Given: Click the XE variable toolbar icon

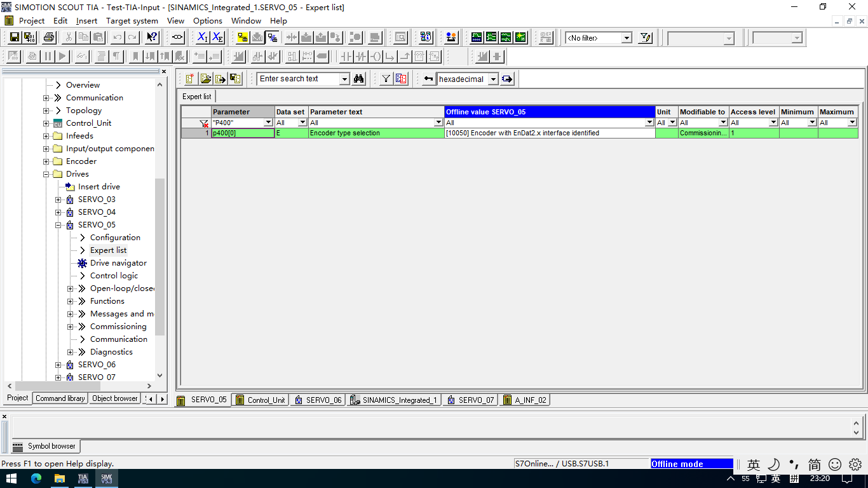Looking at the screenshot, I should (217, 37).
